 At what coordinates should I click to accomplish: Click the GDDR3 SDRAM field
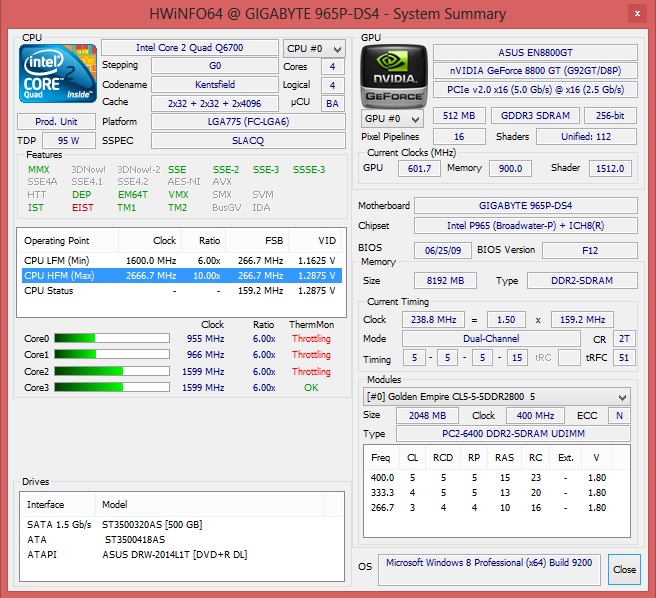pos(535,115)
